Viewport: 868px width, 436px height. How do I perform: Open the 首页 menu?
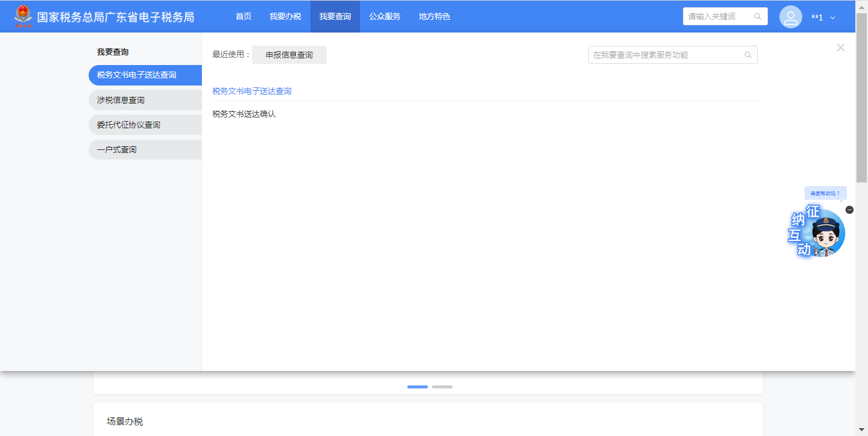[x=244, y=17]
